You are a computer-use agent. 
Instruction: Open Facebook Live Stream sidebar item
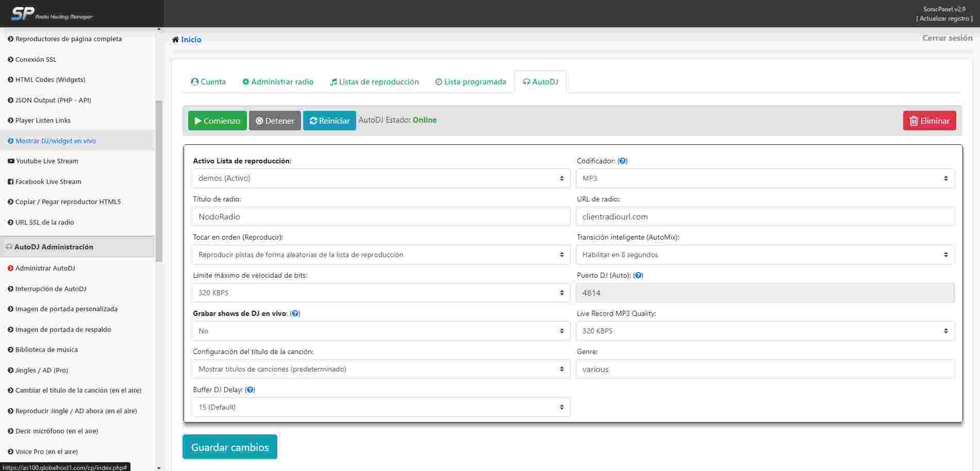coord(48,181)
